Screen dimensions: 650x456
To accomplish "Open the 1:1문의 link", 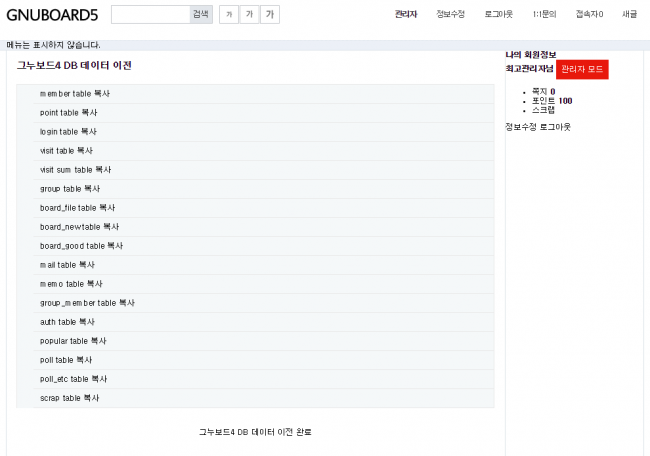I will (x=544, y=15).
